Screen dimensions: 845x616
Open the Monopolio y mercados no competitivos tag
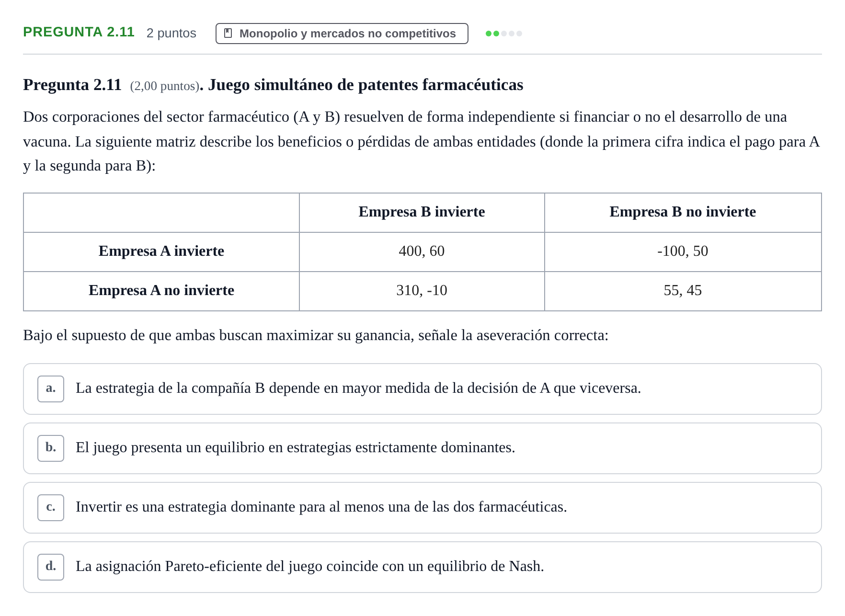pos(342,34)
